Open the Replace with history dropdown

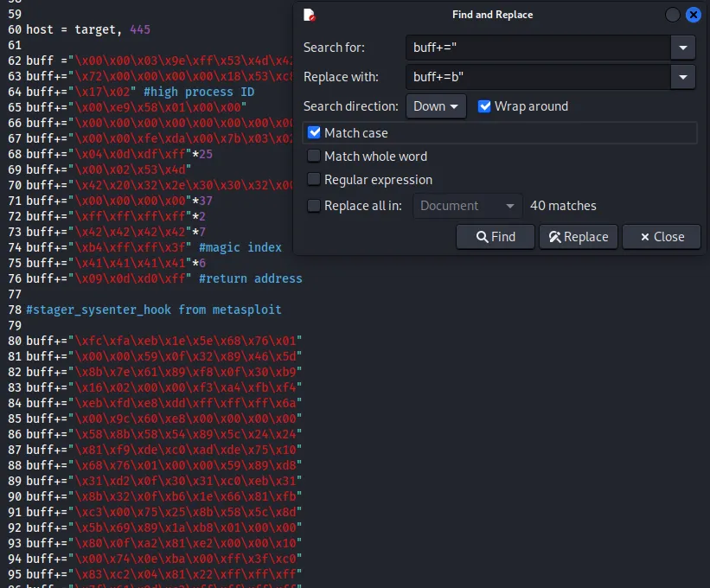click(683, 77)
